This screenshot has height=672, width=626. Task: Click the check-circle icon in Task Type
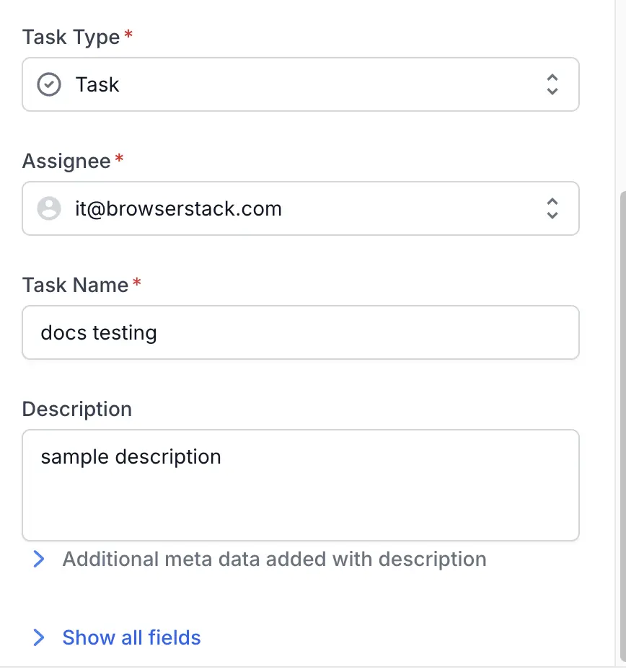click(x=49, y=85)
